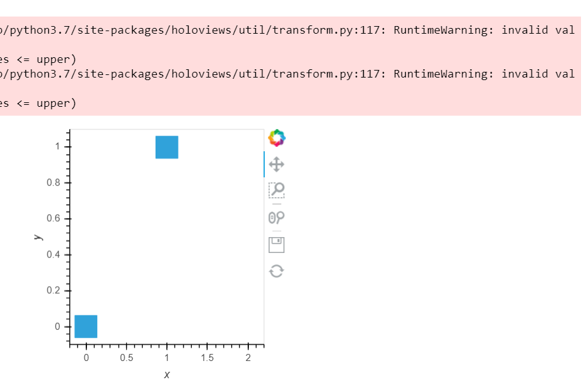Click the Save plot icon

(276, 244)
